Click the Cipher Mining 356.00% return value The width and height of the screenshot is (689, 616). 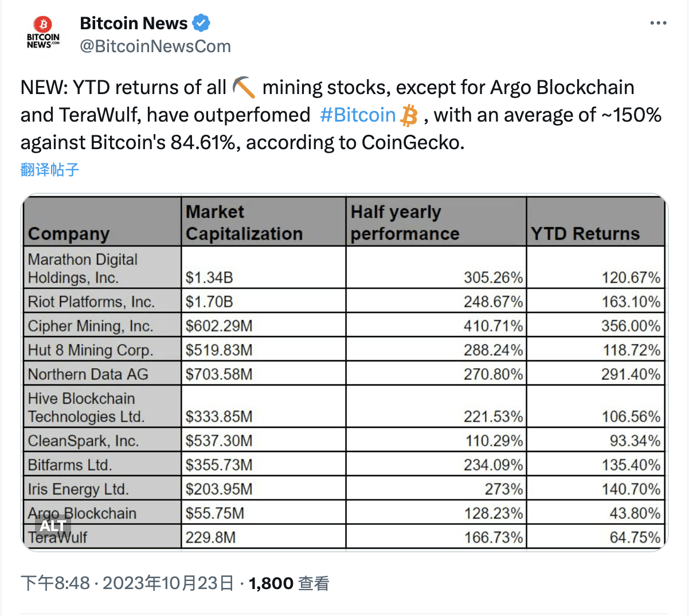(x=632, y=325)
